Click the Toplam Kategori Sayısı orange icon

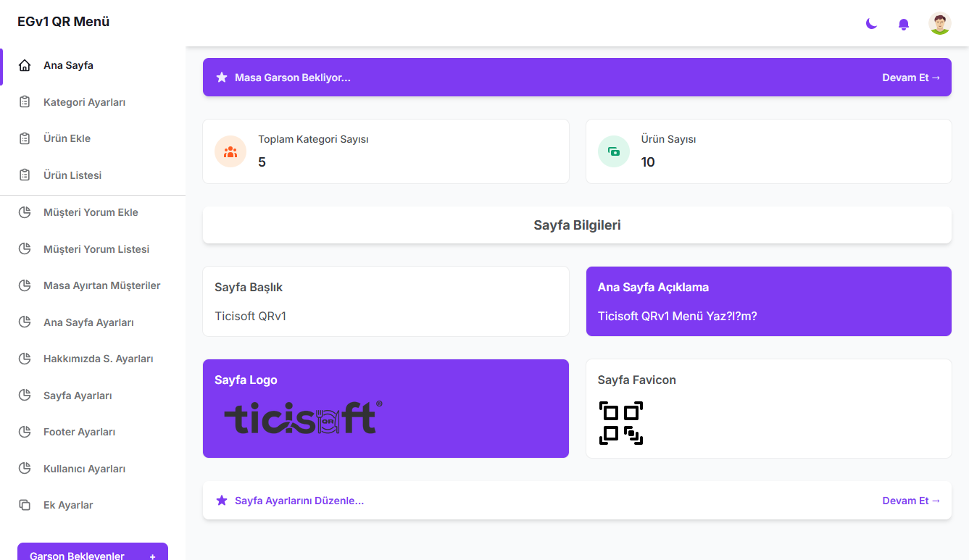coord(230,152)
